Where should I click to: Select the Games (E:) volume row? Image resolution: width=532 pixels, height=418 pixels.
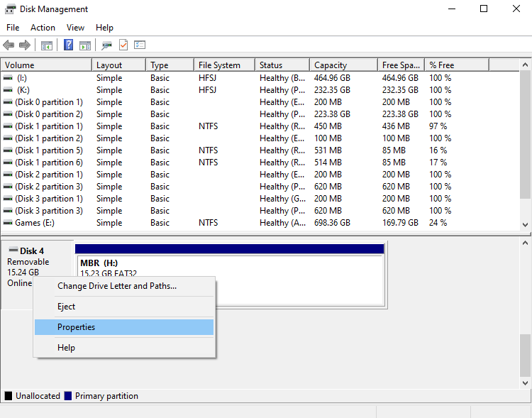click(x=35, y=223)
